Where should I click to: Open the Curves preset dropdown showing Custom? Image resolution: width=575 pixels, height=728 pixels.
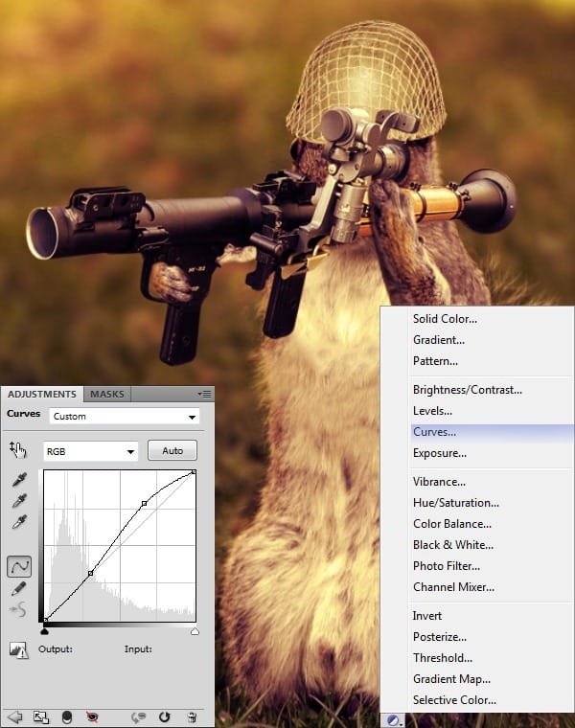[x=124, y=417]
